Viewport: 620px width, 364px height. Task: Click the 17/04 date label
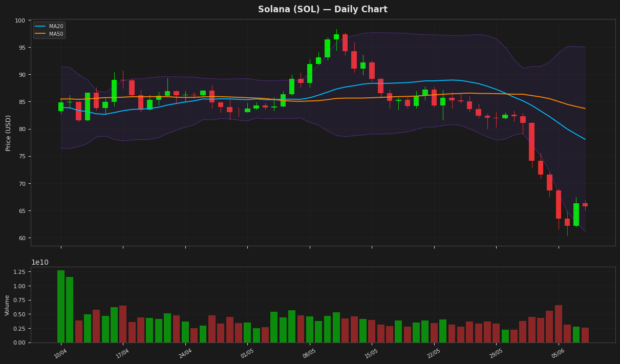click(x=122, y=353)
